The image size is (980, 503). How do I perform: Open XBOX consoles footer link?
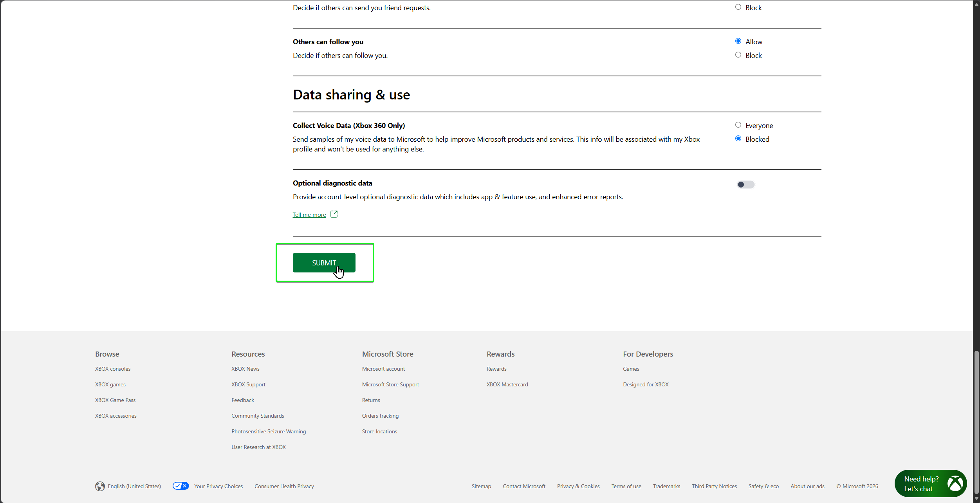pos(113,369)
